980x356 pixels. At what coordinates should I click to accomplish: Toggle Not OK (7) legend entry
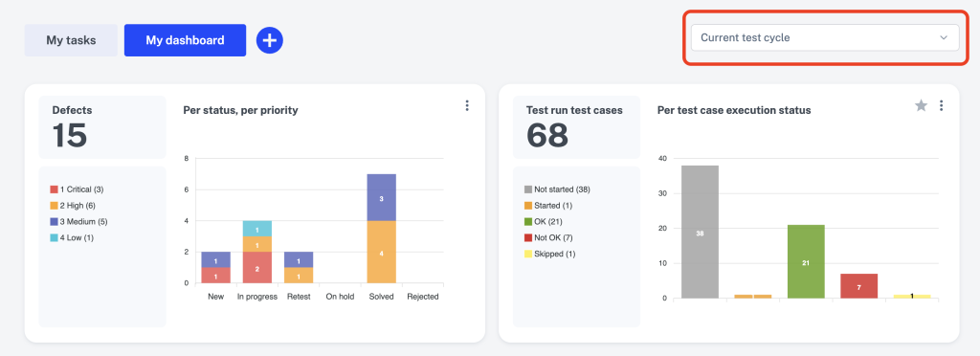tap(548, 238)
